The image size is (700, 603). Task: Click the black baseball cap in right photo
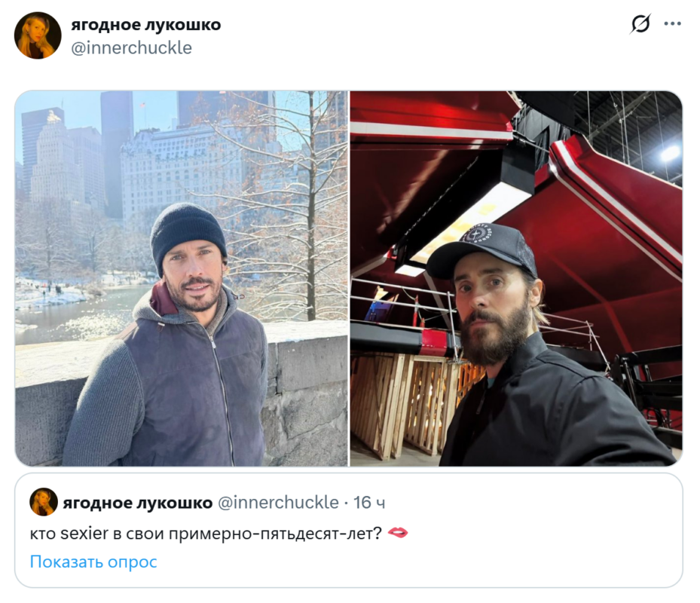482,251
